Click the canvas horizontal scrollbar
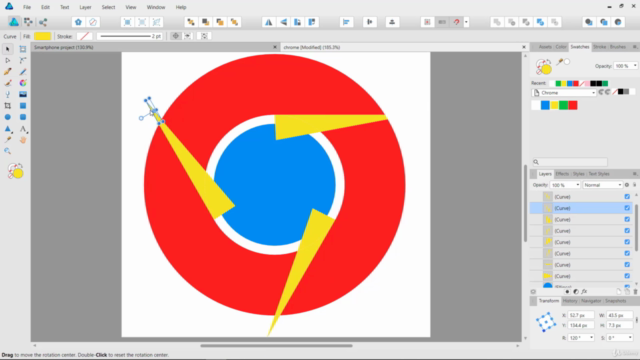The image size is (640, 360). 276,345
